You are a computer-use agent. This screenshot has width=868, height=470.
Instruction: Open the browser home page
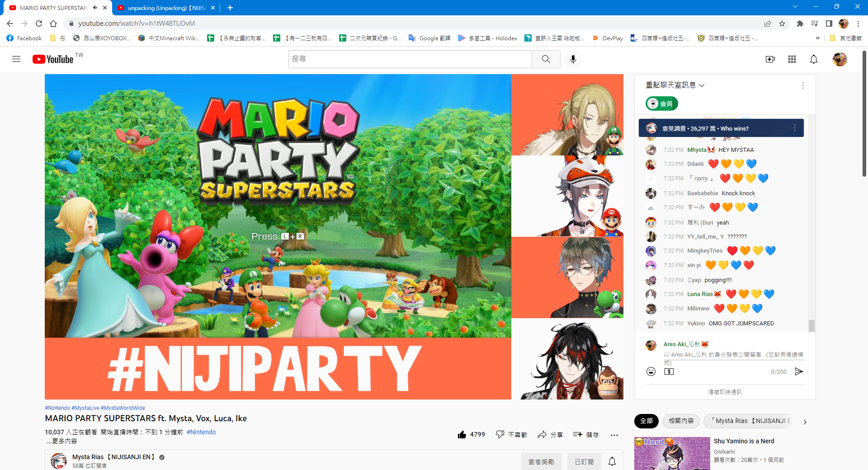(x=53, y=23)
